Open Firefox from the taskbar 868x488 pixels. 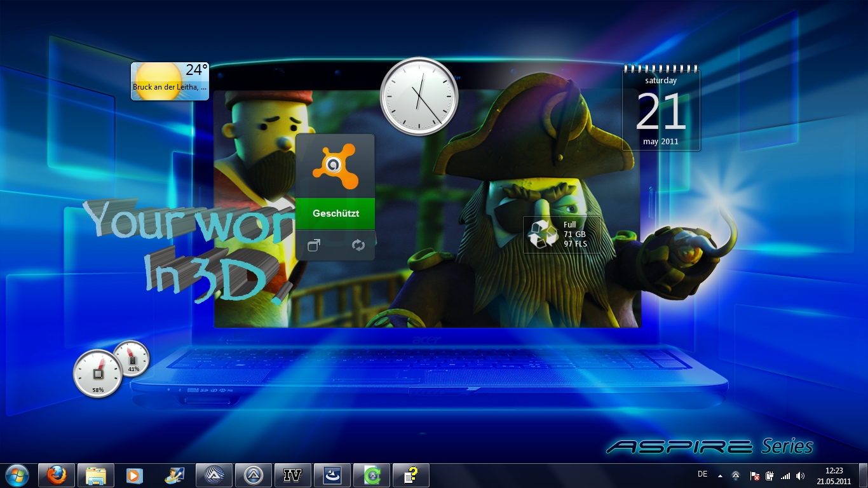pos(57,475)
